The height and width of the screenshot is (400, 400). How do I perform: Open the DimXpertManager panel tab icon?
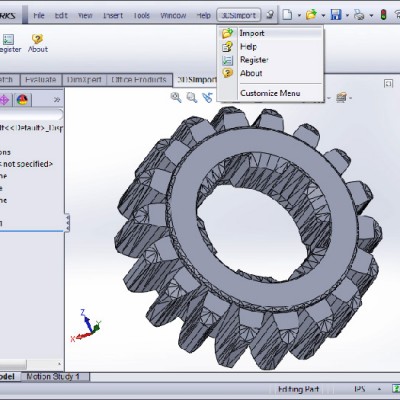pos(5,100)
